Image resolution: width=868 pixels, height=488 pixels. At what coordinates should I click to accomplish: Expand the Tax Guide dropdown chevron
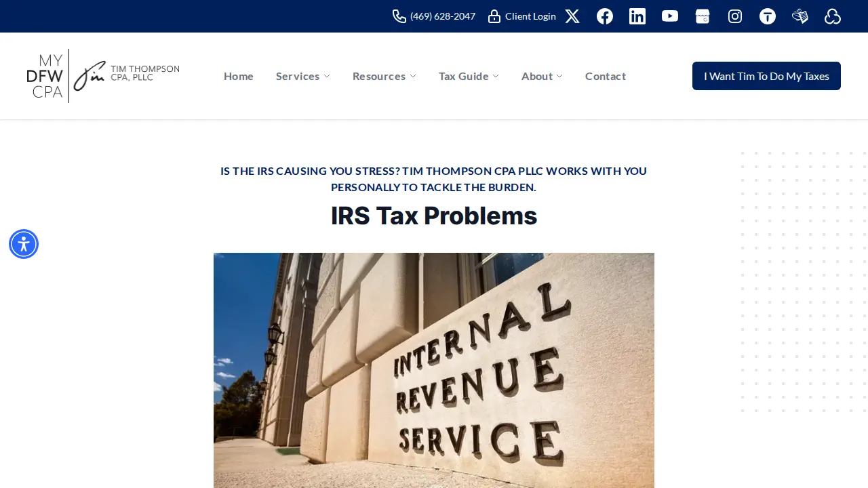pyautogui.click(x=496, y=76)
